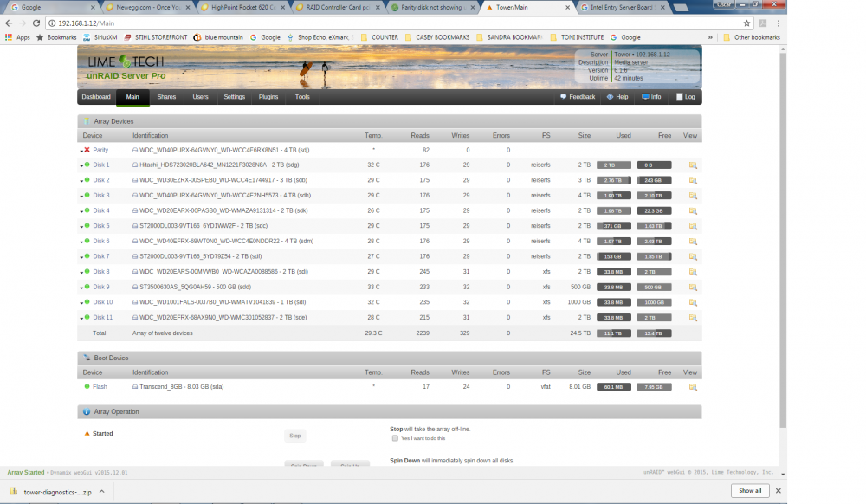Browse Disk 5 using its view icon
This screenshot has height=504, width=866.
tap(693, 226)
